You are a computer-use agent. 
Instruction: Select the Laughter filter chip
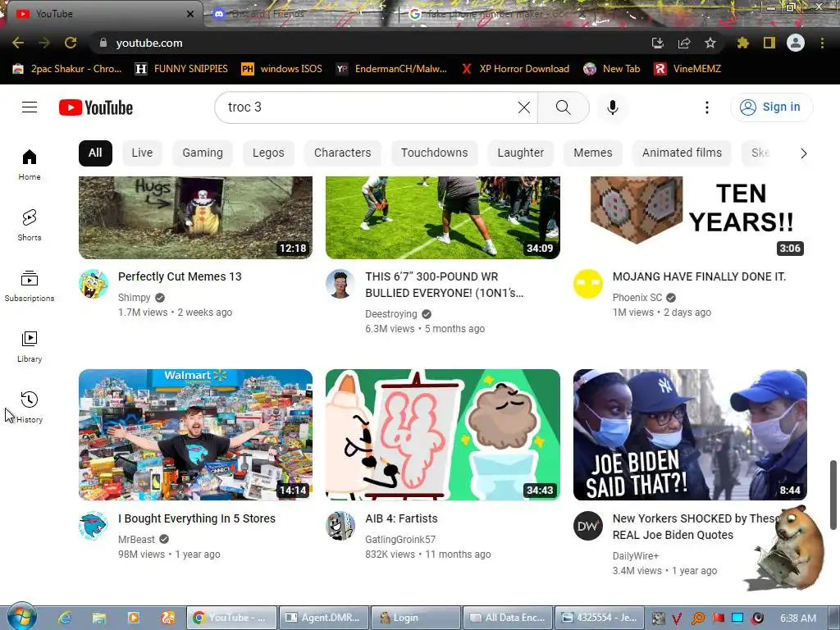[x=521, y=153]
